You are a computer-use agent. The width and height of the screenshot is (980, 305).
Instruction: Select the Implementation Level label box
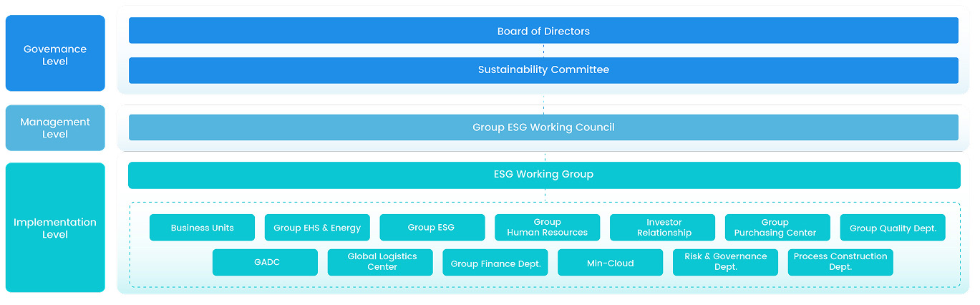coord(55,228)
